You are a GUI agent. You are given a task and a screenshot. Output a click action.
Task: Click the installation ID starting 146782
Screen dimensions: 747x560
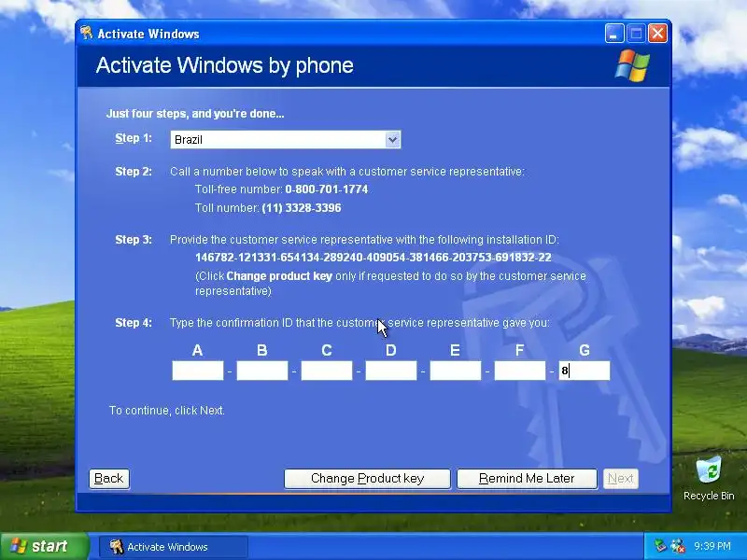(373, 258)
